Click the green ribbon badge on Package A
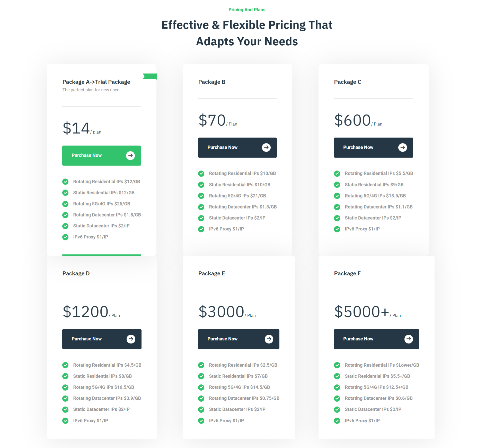The image size is (494, 448). pyautogui.click(x=150, y=76)
